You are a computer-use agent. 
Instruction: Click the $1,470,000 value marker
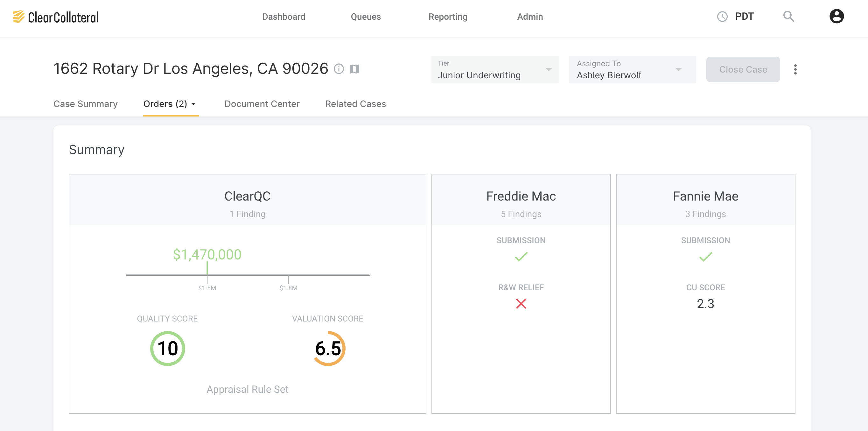point(207,254)
